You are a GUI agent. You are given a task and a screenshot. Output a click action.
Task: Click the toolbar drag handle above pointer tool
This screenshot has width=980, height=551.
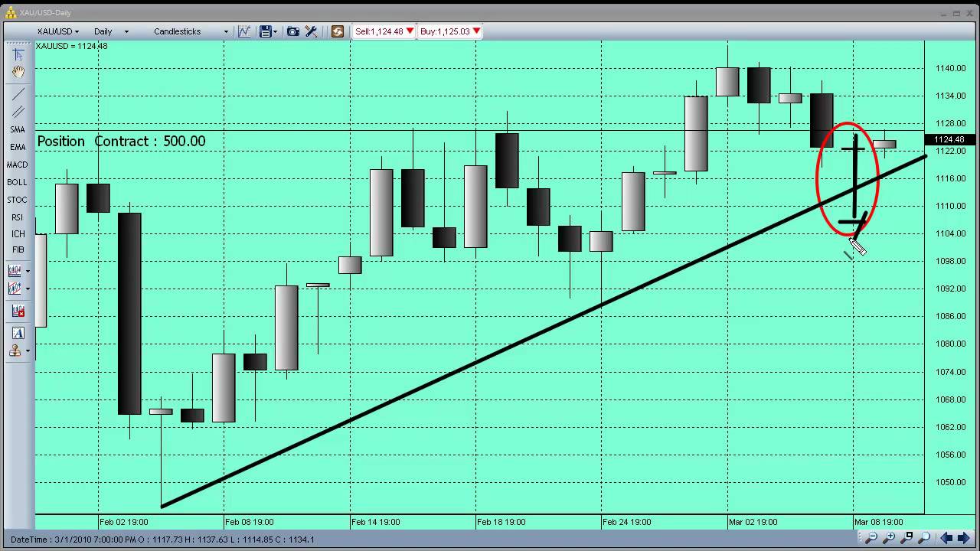coord(18,44)
